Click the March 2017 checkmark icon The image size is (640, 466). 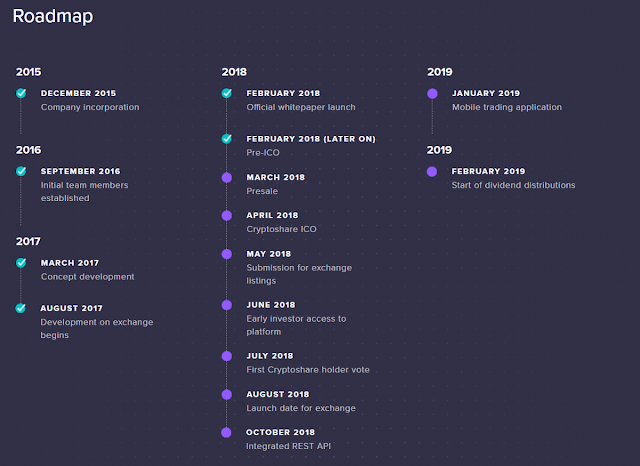[x=21, y=263]
